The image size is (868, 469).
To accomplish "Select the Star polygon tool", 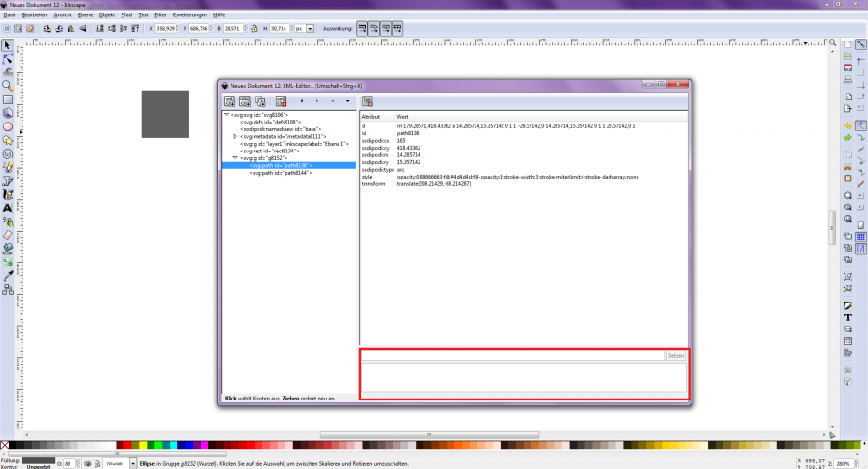I will pyautogui.click(x=8, y=139).
